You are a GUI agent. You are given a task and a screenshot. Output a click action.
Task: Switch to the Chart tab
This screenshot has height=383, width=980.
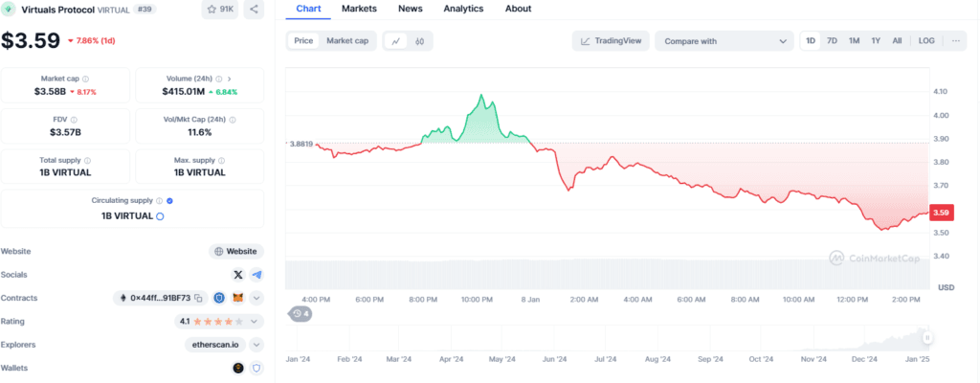click(308, 9)
